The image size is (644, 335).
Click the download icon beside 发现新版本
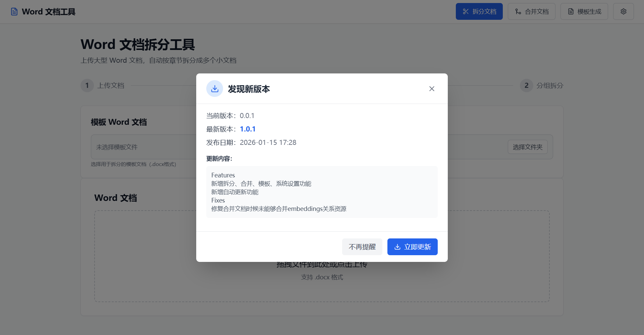tap(215, 89)
